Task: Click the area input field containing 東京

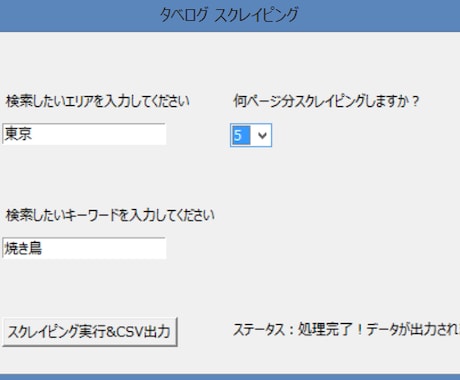Action: point(84,134)
